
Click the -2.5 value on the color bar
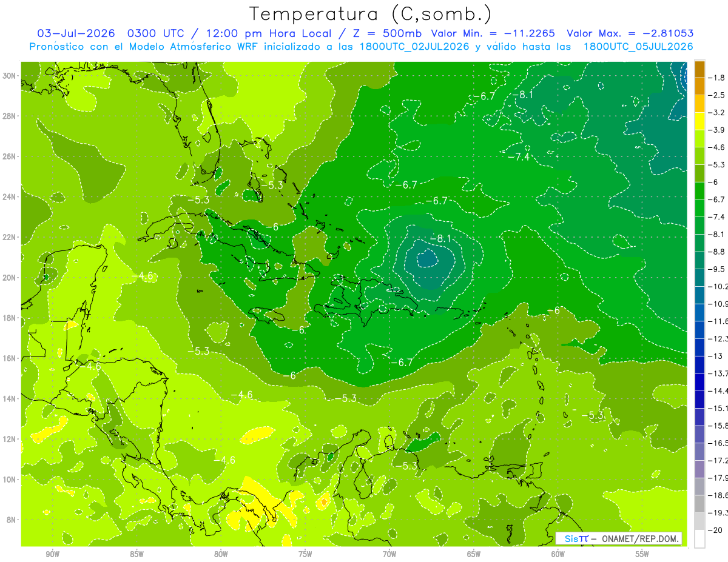tap(717, 95)
